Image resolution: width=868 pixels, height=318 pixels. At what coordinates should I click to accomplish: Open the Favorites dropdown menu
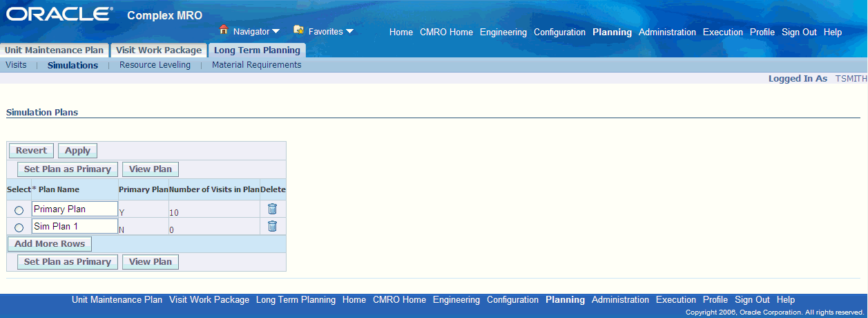pos(331,32)
